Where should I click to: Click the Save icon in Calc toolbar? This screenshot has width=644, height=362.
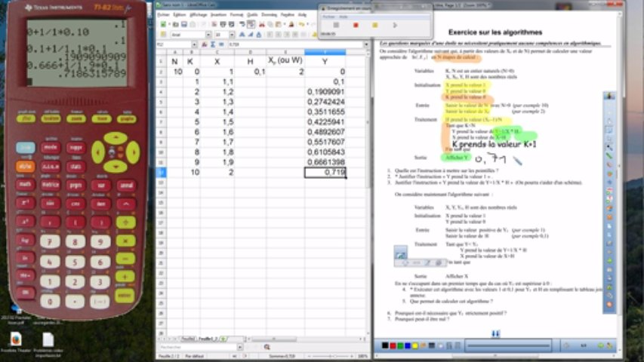click(184, 25)
